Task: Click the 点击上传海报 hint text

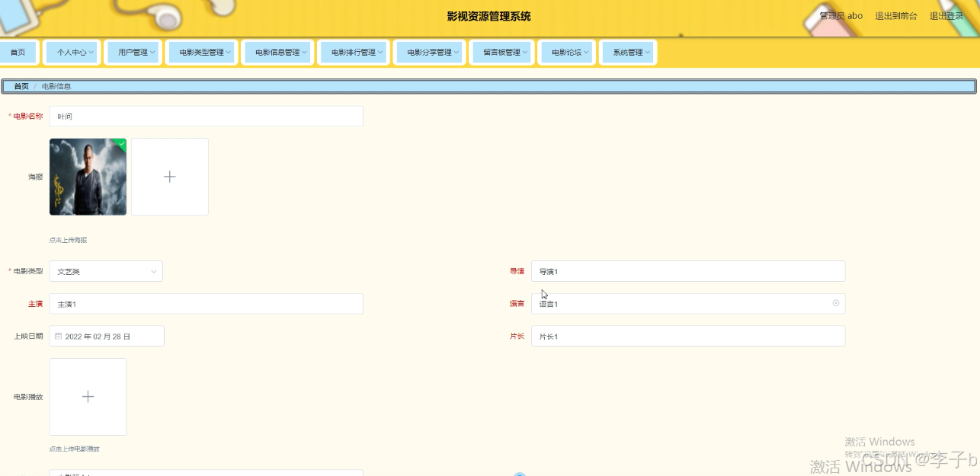Action: 69,240
